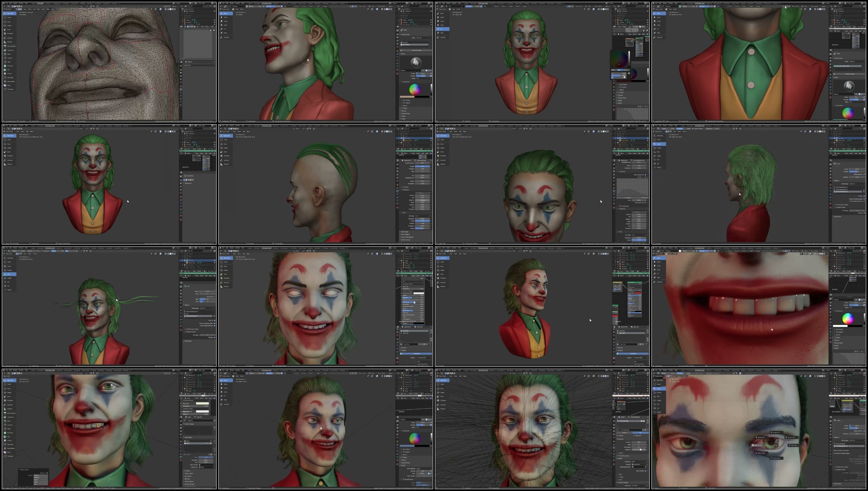Select Cut tool in horizontal-hair-strands screenshot
Screen dimensions: 868x491
9,286
